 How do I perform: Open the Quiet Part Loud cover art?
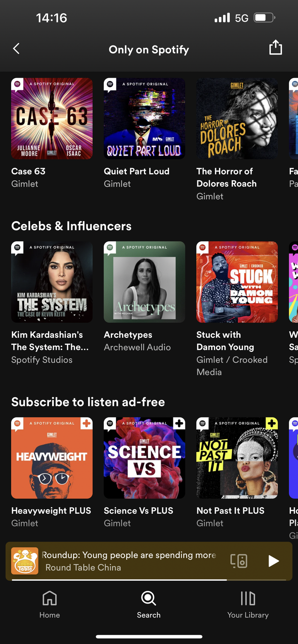pyautogui.click(x=144, y=119)
